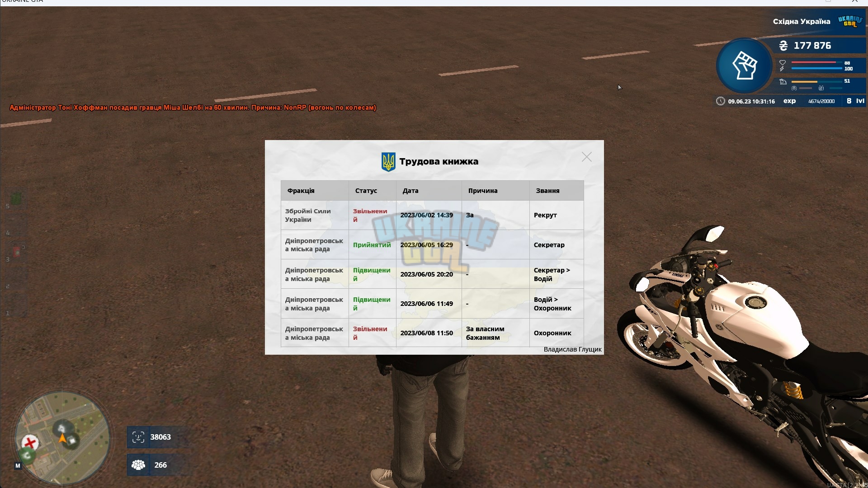Click the experience value 4674/20000
The width and height of the screenshot is (868, 488).
tap(821, 101)
